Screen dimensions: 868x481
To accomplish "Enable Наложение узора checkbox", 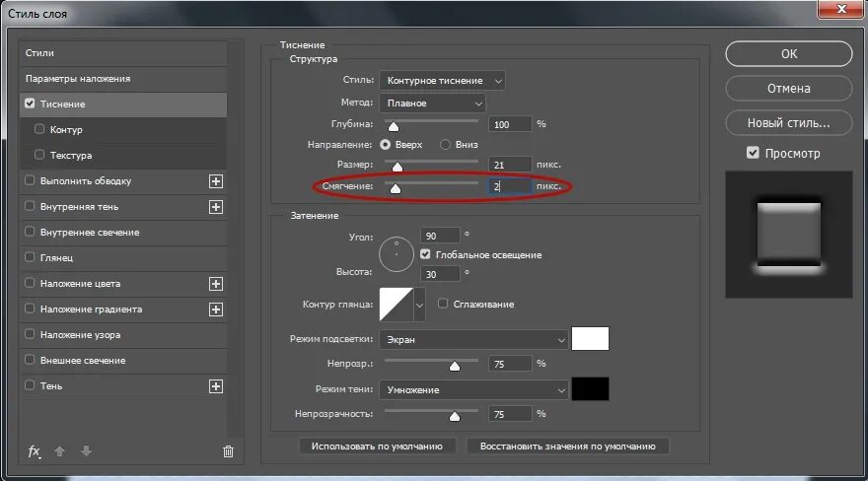I will coord(30,334).
